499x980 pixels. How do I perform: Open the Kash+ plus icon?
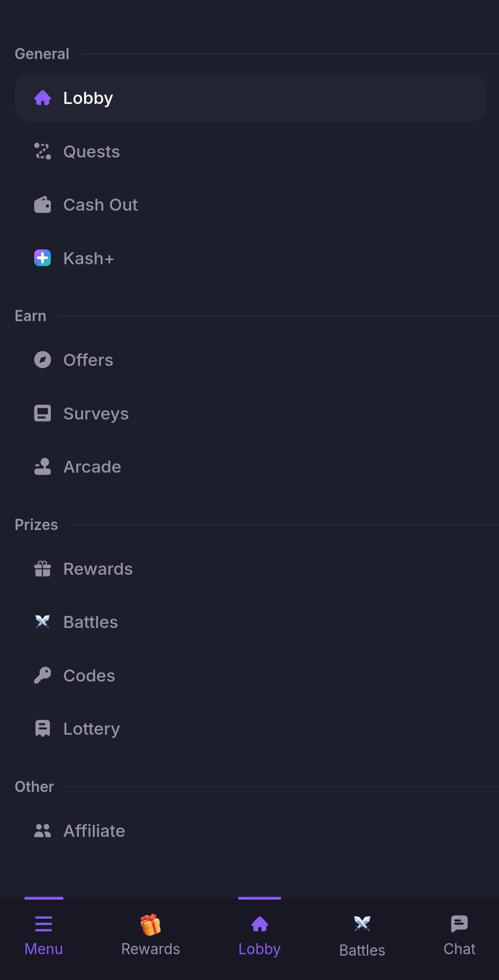[43, 258]
